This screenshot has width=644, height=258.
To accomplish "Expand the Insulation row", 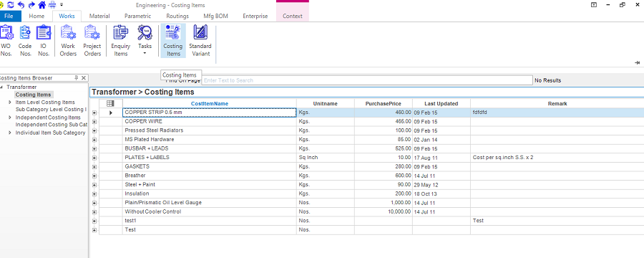I will coord(94,194).
